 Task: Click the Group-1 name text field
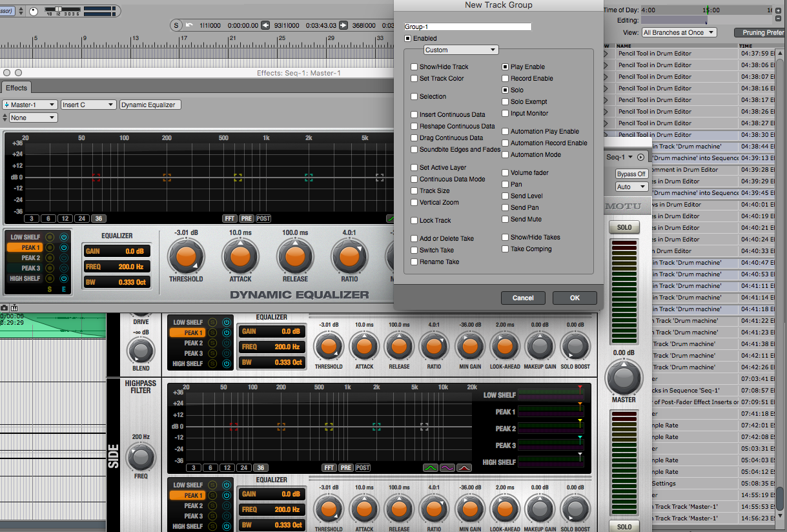click(467, 26)
